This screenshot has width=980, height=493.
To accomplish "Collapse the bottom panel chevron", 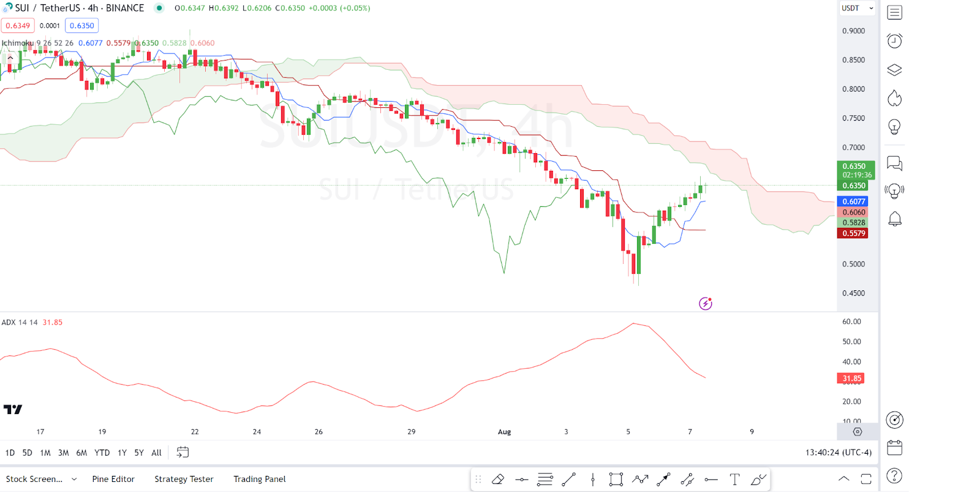I will click(x=843, y=479).
